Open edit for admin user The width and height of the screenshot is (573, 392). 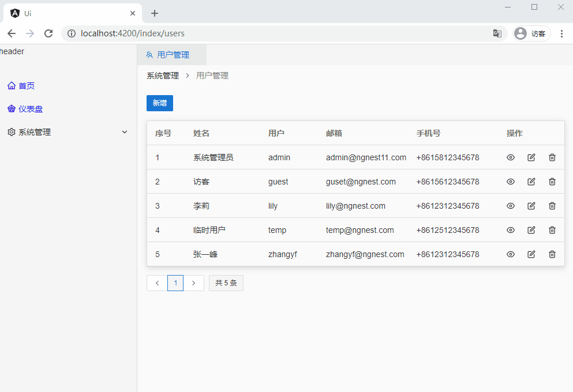[x=531, y=157]
